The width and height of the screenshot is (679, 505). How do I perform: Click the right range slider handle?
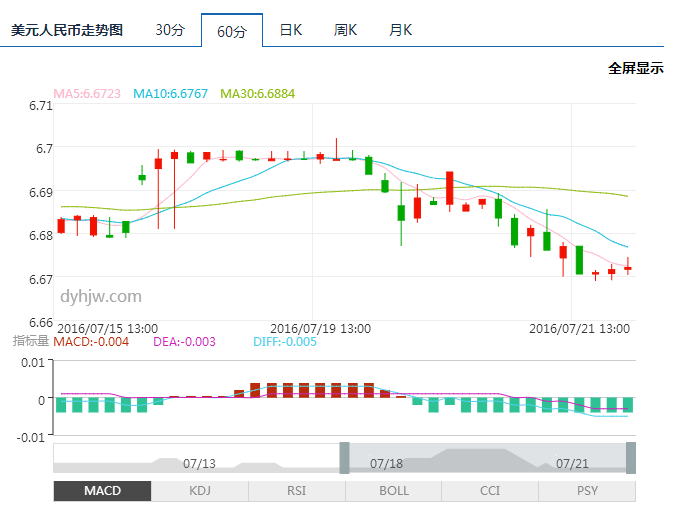[x=631, y=458]
